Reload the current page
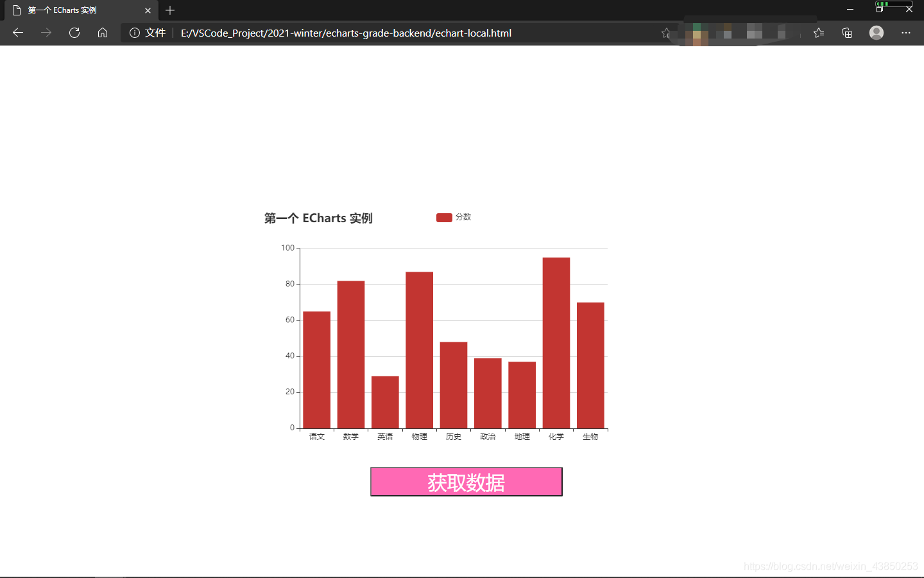This screenshot has width=924, height=578. click(74, 33)
